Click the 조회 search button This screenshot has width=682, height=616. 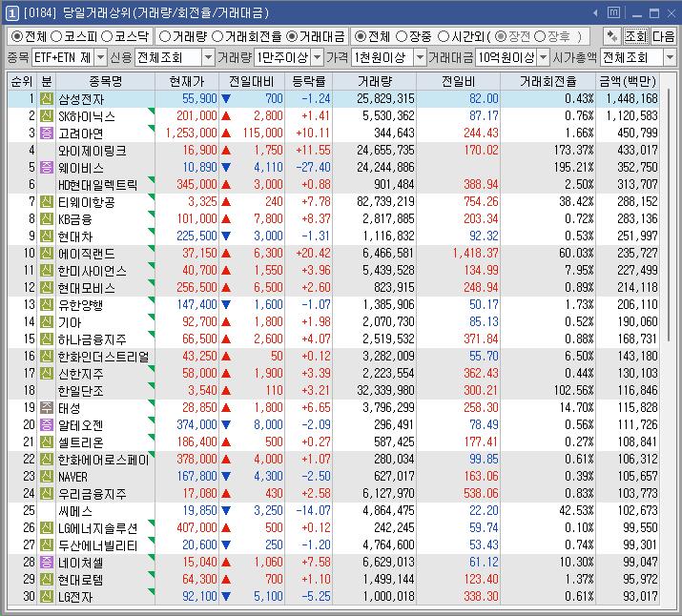[x=636, y=36]
